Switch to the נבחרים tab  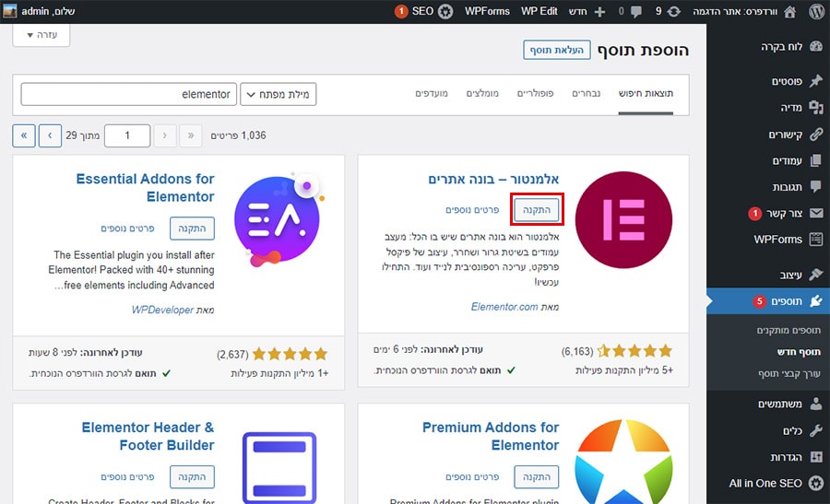coord(586,94)
